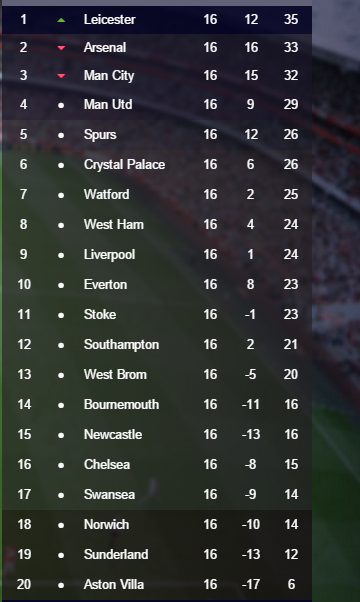This screenshot has height=602, width=360.
Task: Click the Everton team name
Action: 106,284
